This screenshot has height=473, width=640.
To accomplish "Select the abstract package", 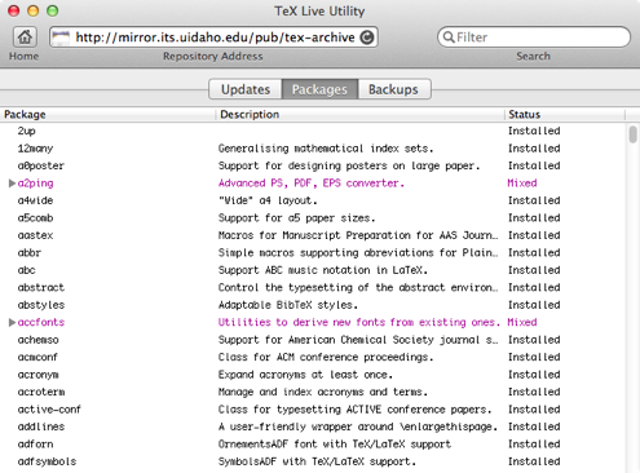I will pyautogui.click(x=41, y=288).
